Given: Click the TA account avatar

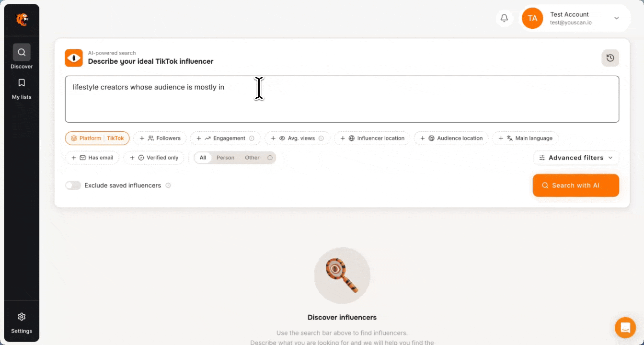Looking at the screenshot, I should click(x=532, y=18).
